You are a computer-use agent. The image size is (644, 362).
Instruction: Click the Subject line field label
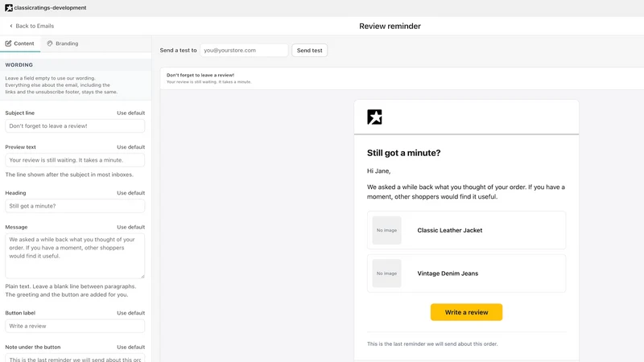(19, 113)
